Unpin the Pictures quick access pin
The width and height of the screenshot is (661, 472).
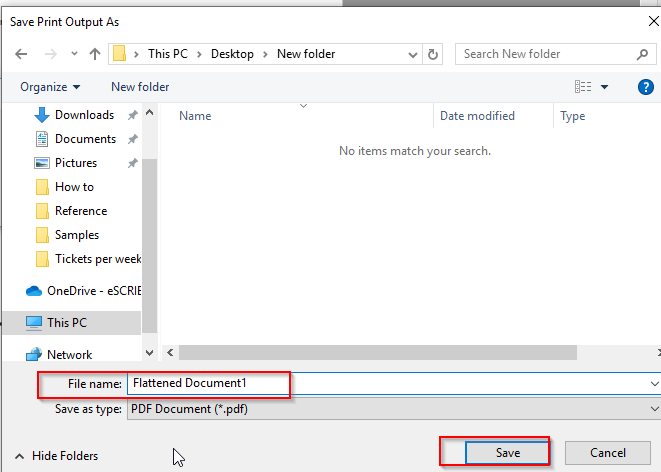[133, 163]
